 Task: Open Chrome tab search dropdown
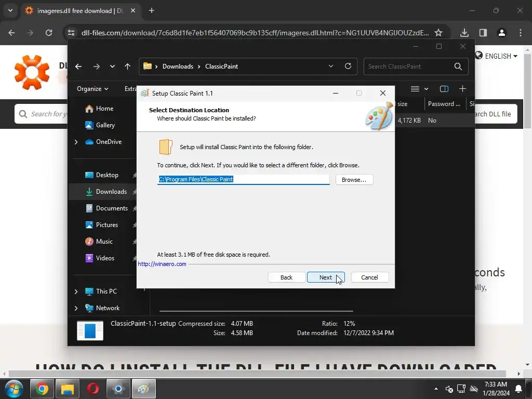(x=10, y=10)
